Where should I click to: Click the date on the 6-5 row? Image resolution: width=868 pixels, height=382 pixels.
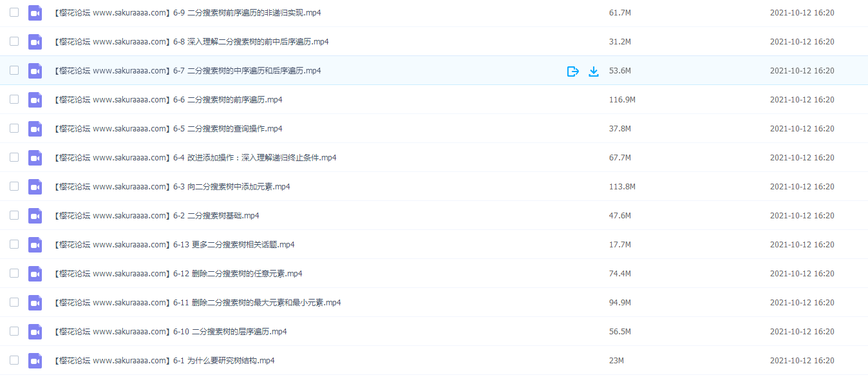[x=802, y=129]
